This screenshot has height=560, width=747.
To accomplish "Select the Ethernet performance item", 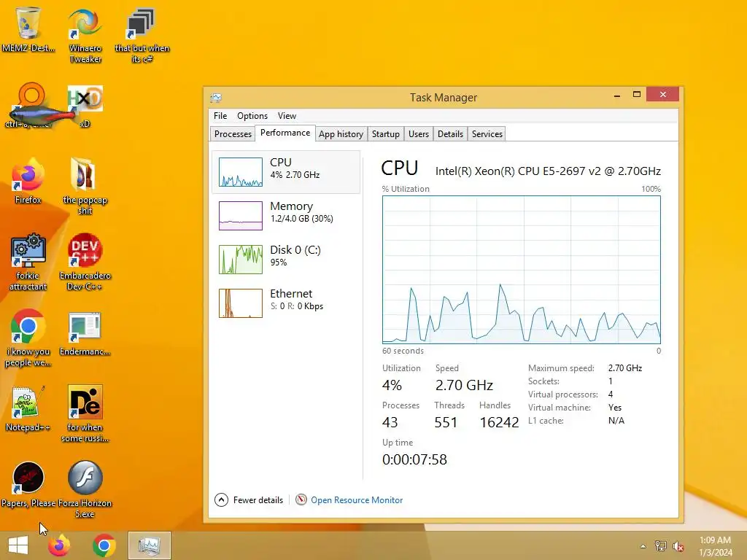I will [286, 303].
